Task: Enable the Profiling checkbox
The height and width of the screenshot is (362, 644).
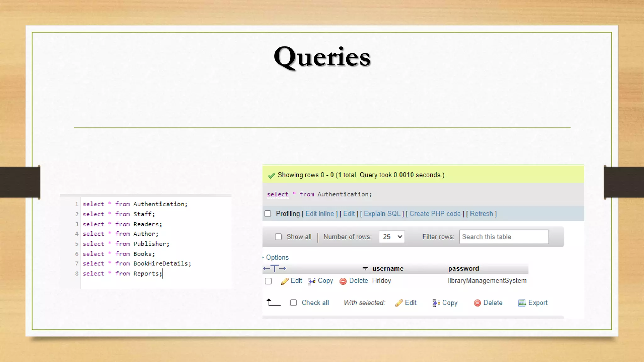Action: click(x=268, y=214)
